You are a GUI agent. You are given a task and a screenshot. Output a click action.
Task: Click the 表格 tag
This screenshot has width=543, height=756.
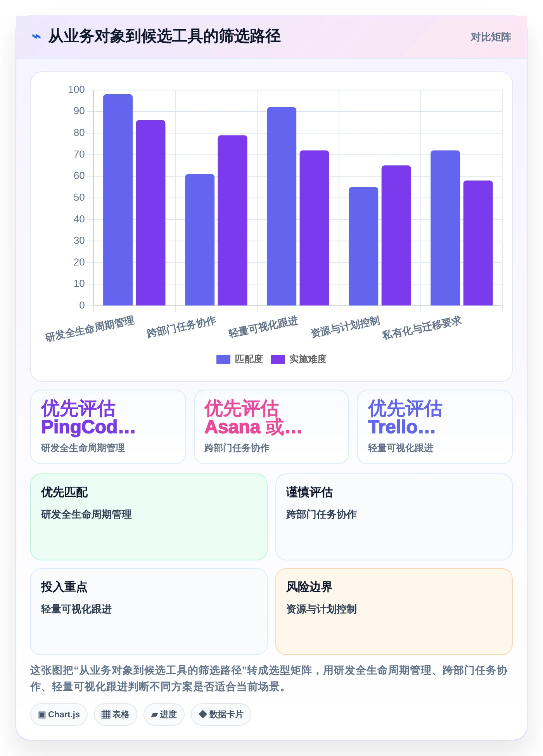(x=116, y=714)
